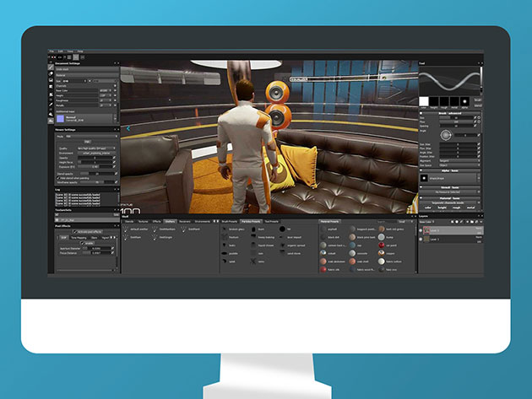The image size is (532, 399).
Task: Switch to the Tone Mapping tab
Action: (x=79, y=238)
